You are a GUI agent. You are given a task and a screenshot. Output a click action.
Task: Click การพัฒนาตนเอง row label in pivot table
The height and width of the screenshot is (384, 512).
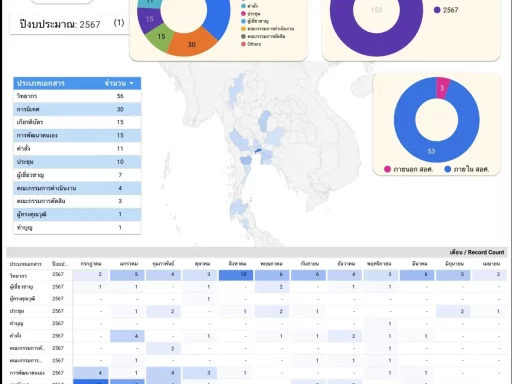coord(27,373)
